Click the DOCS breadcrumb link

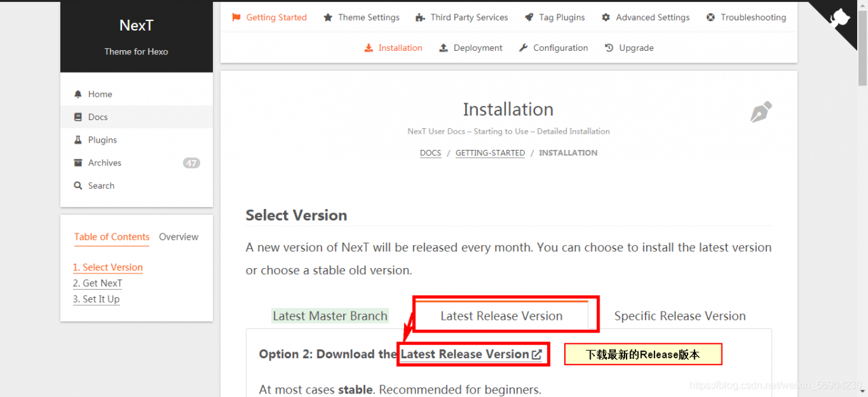pos(431,153)
